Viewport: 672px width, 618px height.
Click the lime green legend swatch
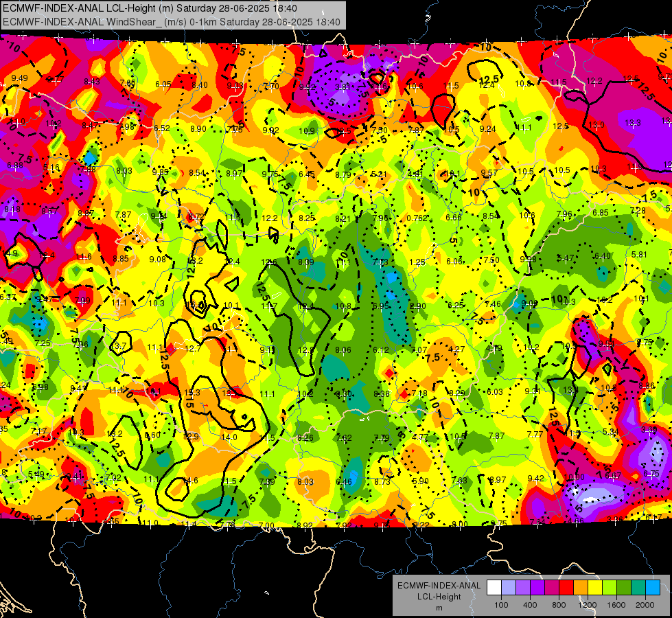pyautogui.click(x=610, y=588)
